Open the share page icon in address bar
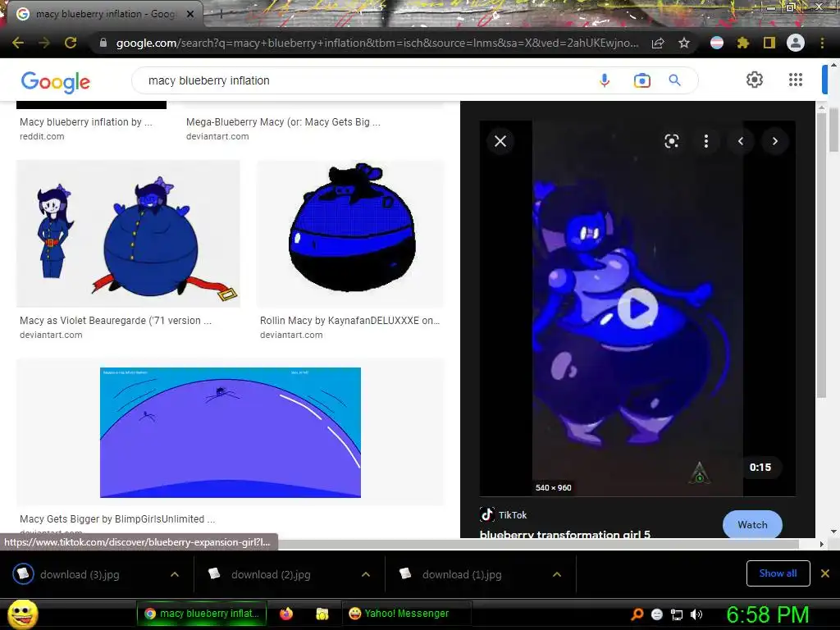The height and width of the screenshot is (630, 840). [x=658, y=43]
